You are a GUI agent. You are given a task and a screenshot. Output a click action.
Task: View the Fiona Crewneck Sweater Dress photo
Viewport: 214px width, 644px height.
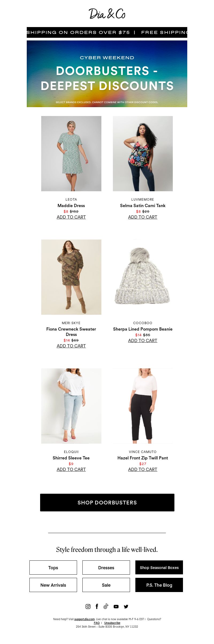click(x=71, y=277)
